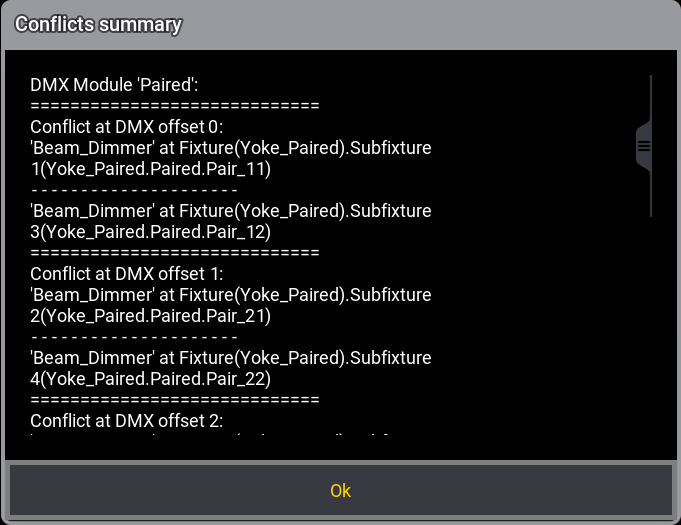This screenshot has width=681, height=525.
Task: Click the Pair_12 subfixture entry text
Action: 151,232
